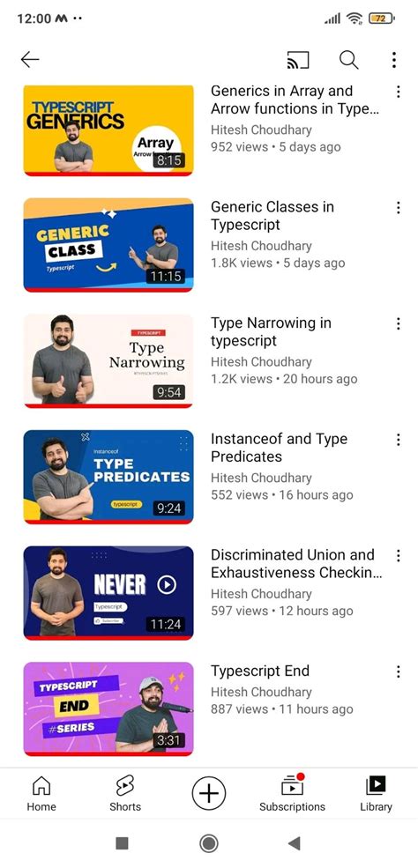The image size is (418, 868).
Task: Switch to the Shorts tab
Action: tap(125, 793)
